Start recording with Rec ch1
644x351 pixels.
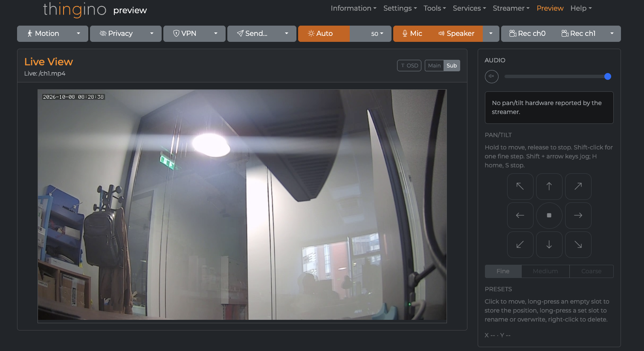tap(579, 34)
